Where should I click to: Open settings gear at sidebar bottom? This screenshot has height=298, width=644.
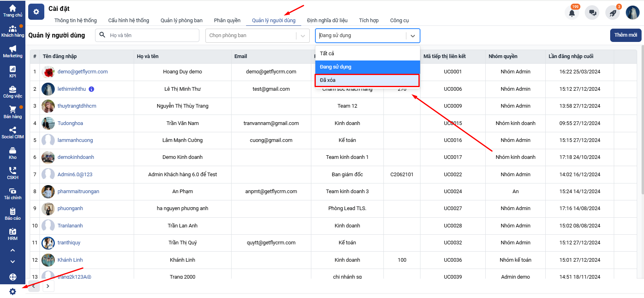pos(12,291)
